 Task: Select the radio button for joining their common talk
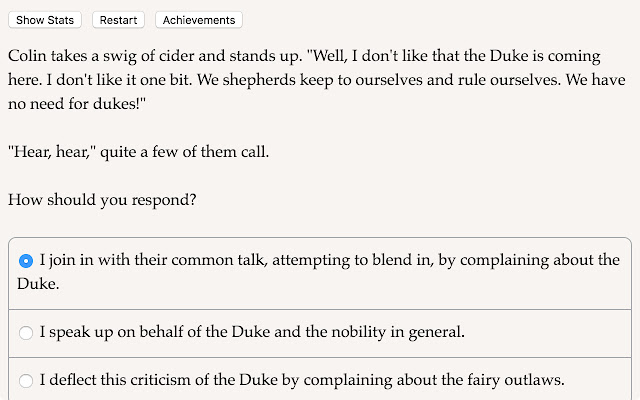[26, 261]
